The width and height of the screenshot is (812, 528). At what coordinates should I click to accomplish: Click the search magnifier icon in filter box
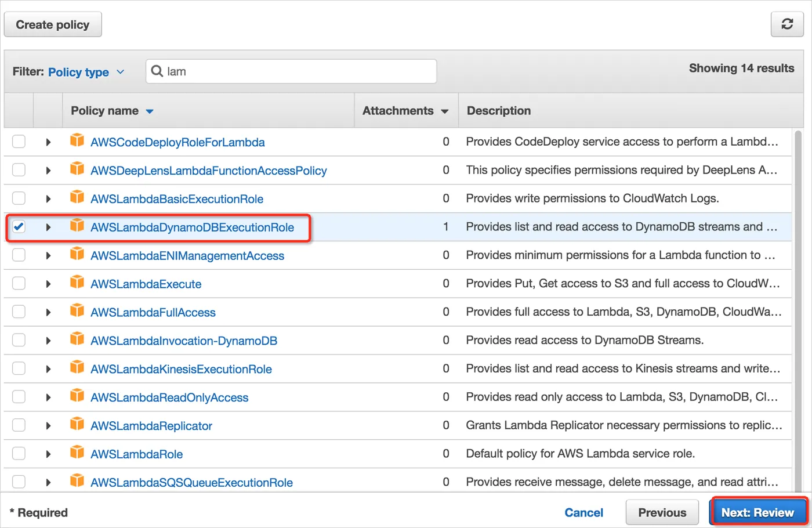coord(157,71)
